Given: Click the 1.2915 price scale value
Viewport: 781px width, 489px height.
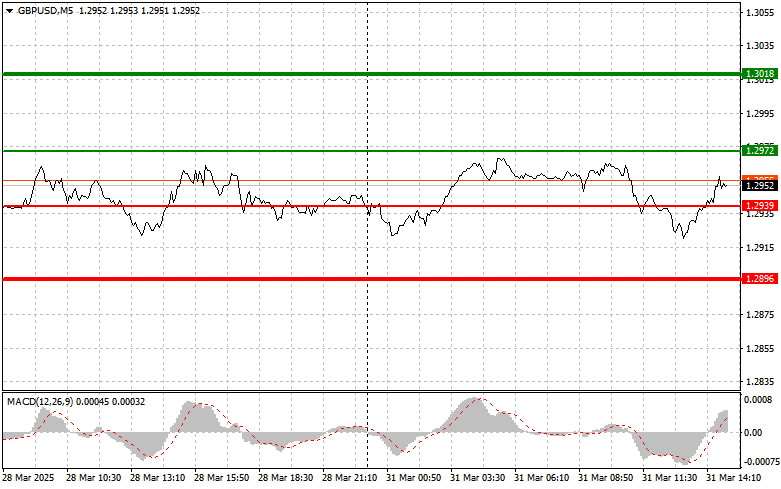Looking at the screenshot, I should [x=760, y=247].
